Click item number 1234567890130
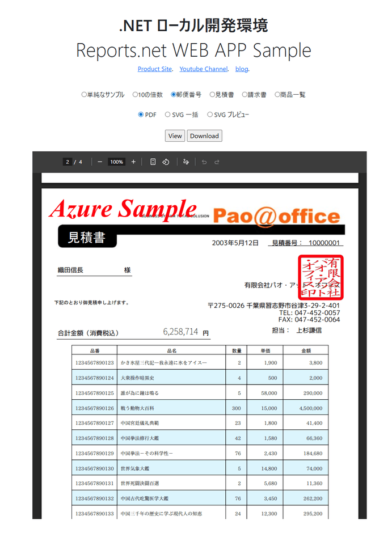The image size is (392, 533). tap(95, 469)
